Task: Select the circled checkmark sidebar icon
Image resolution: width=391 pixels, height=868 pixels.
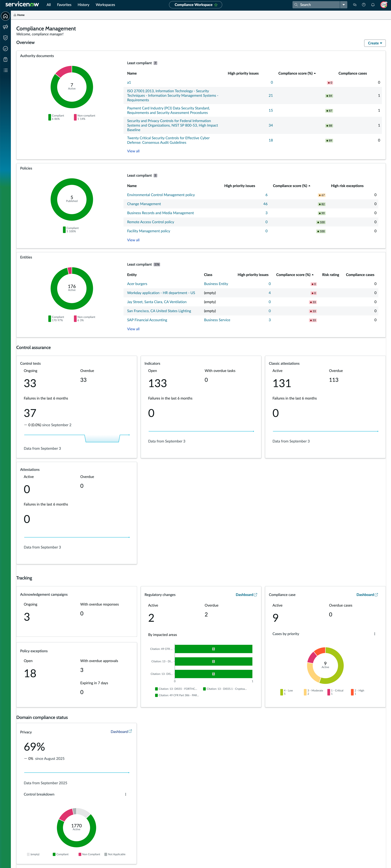Action: click(x=5, y=48)
